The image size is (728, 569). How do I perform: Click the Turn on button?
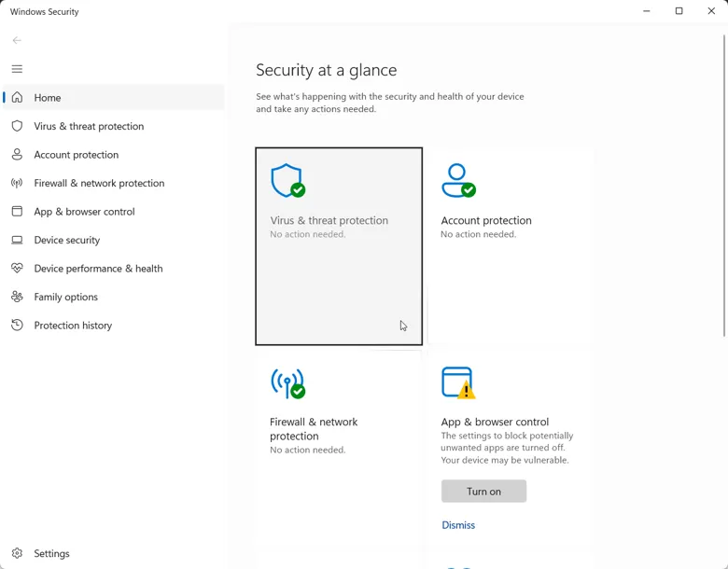(483, 491)
